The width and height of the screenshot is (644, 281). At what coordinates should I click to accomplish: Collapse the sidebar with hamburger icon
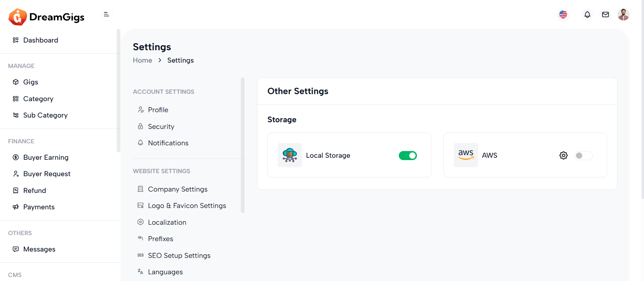click(x=106, y=14)
